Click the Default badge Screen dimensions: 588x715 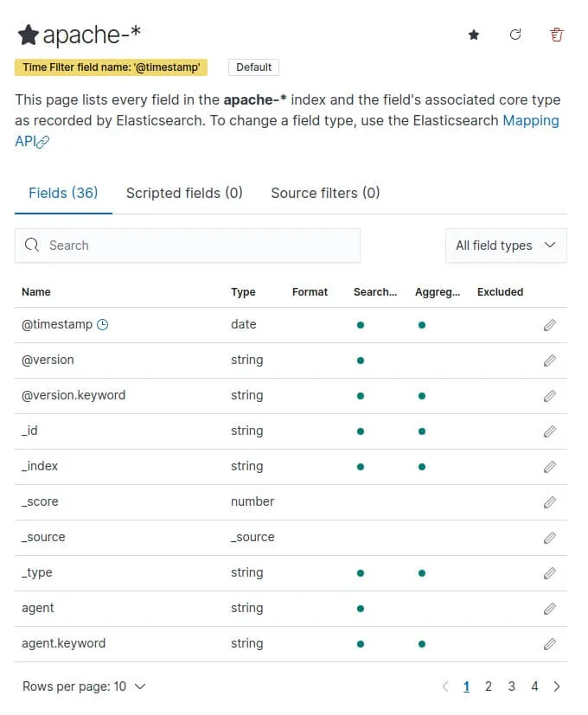(253, 67)
